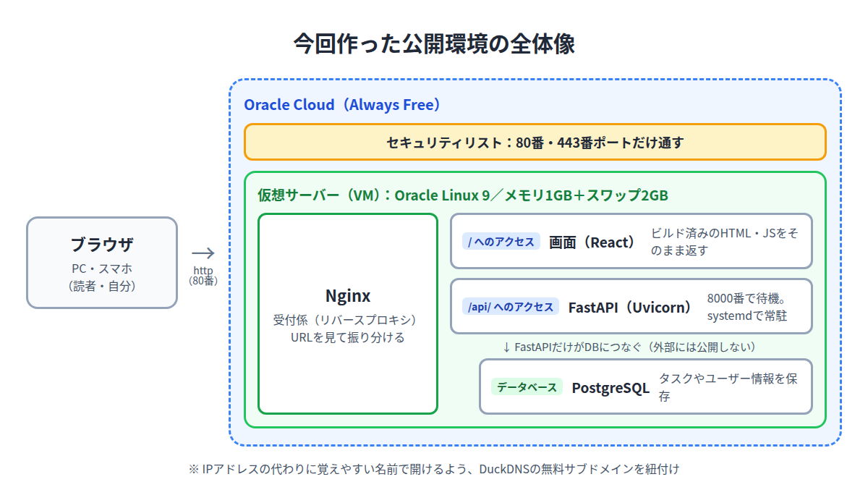Click the データベース badge
Screen dimensions: 868x503
click(527, 387)
